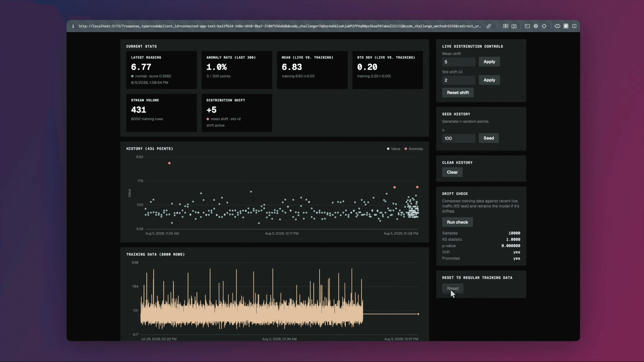
Task: Click the Value legend item in History chart
Action: (x=394, y=149)
